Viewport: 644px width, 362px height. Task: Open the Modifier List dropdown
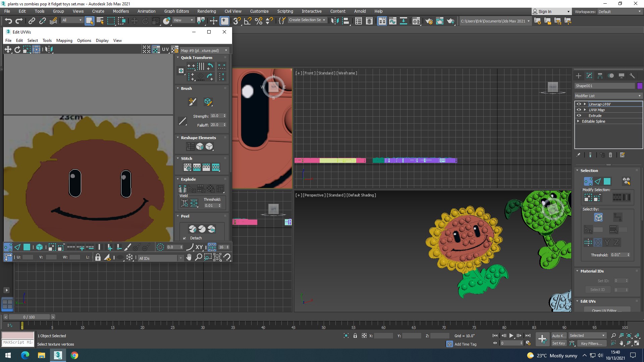point(608,96)
